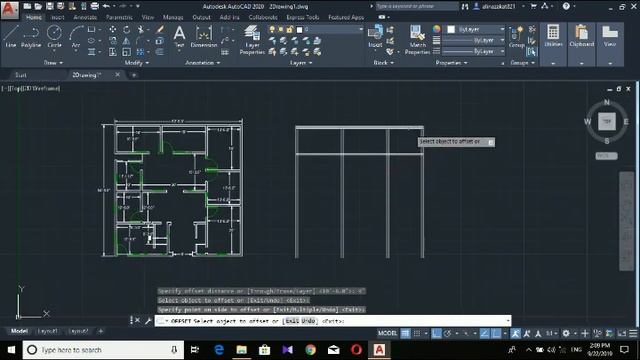Expand the Layers panel
640x360 pixels.
(x=301, y=63)
